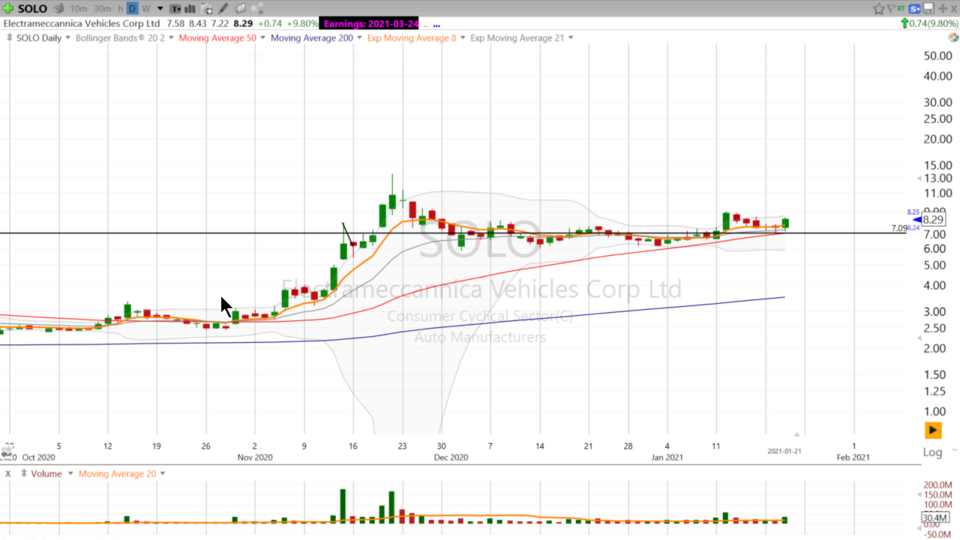Click the Dec 2020 label on time axis
The height and width of the screenshot is (540, 960).
point(451,457)
